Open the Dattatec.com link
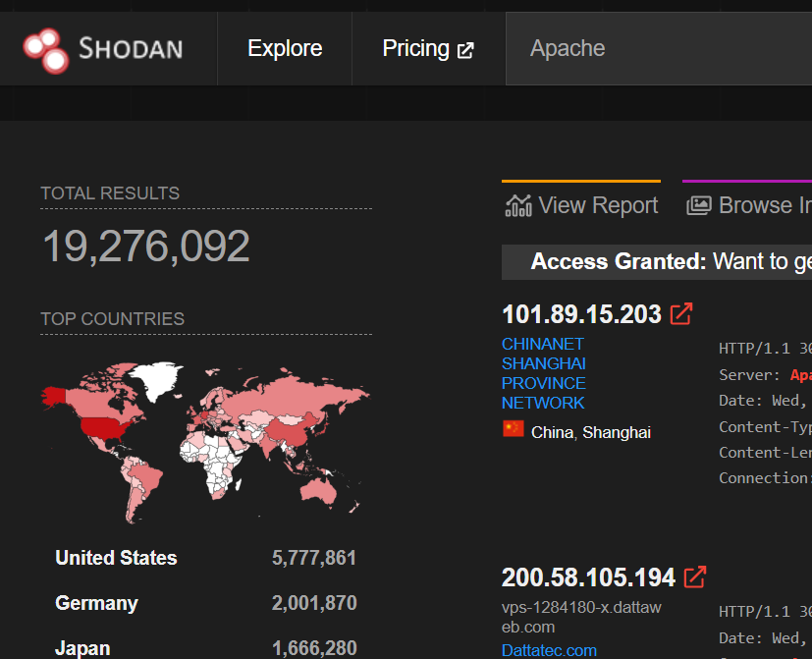 (x=549, y=649)
